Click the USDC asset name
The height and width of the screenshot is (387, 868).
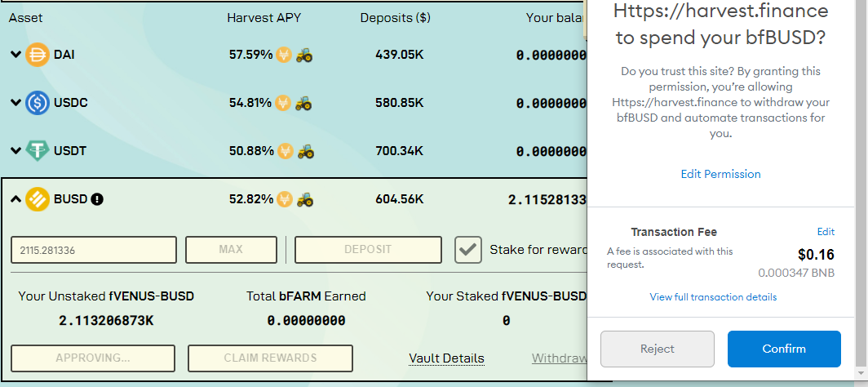[71, 103]
